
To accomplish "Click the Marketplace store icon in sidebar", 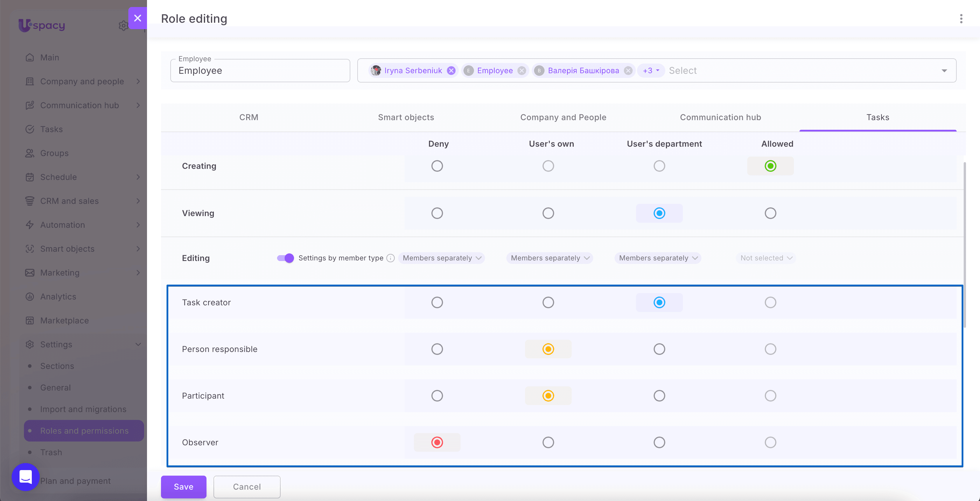I will (30, 321).
